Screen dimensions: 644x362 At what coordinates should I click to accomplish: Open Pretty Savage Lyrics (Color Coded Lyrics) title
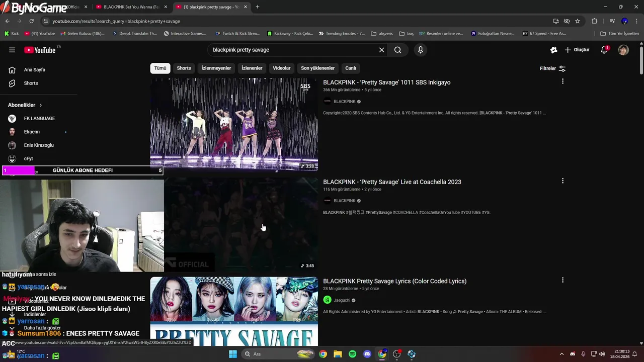pos(395,281)
